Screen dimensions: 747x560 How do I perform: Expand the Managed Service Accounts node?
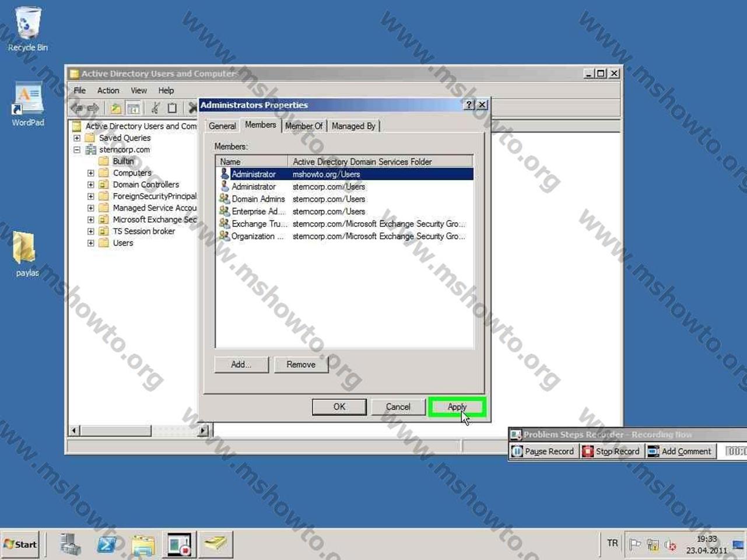point(90,208)
